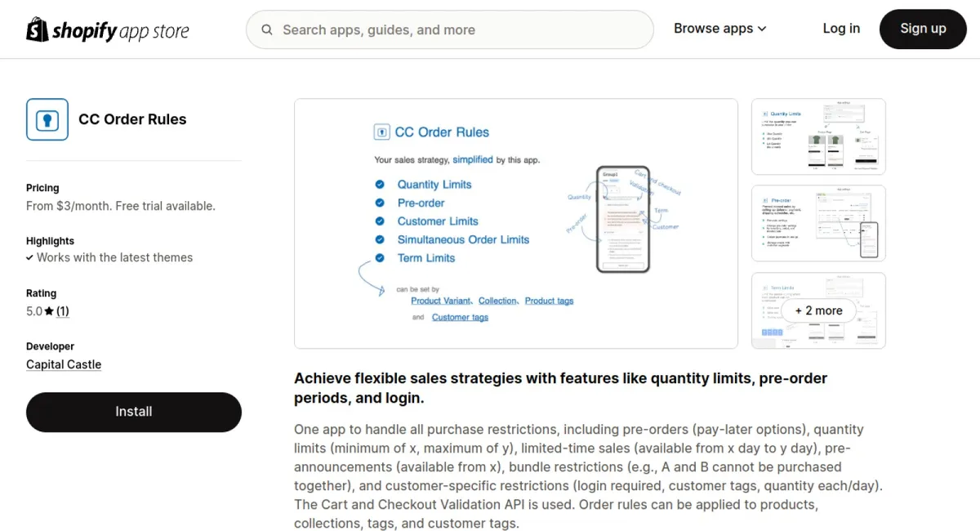Click the search magnifier icon

(267, 30)
